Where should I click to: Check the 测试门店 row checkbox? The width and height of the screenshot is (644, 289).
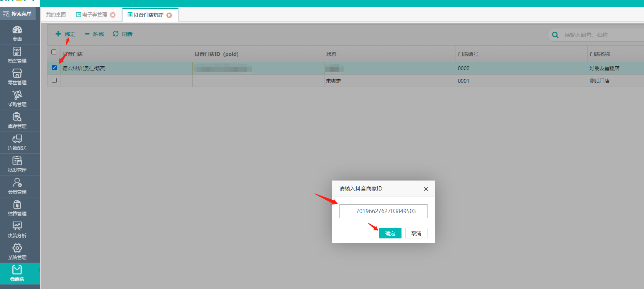(x=54, y=80)
